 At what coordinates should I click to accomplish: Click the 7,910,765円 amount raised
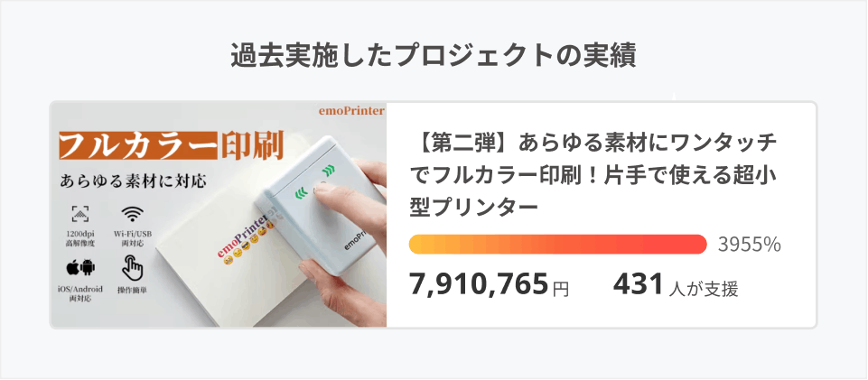pos(489,286)
